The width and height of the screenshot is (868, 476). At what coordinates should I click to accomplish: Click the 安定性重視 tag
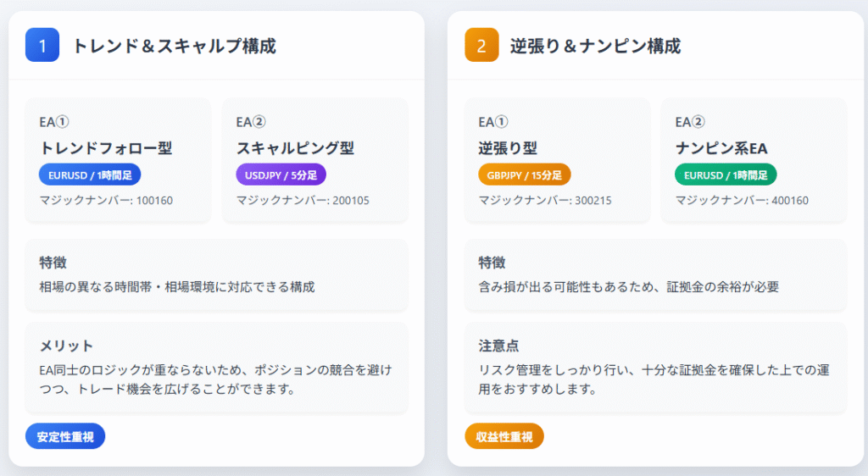(65, 437)
